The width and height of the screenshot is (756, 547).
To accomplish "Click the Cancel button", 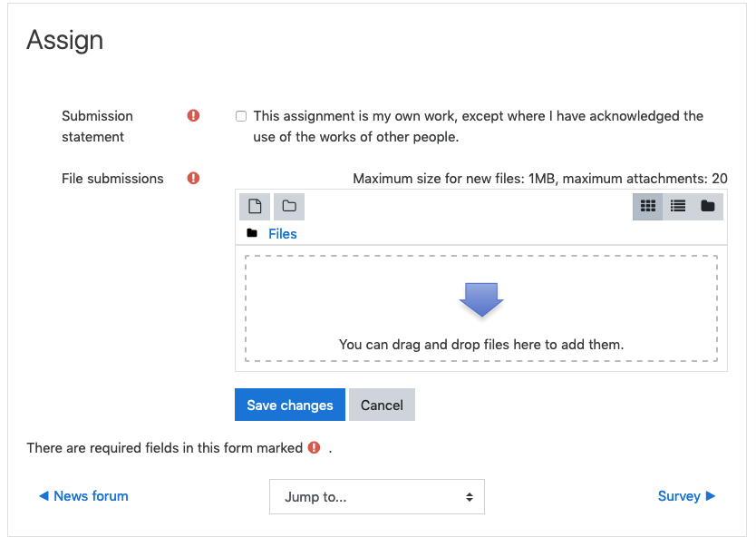I will (x=382, y=405).
